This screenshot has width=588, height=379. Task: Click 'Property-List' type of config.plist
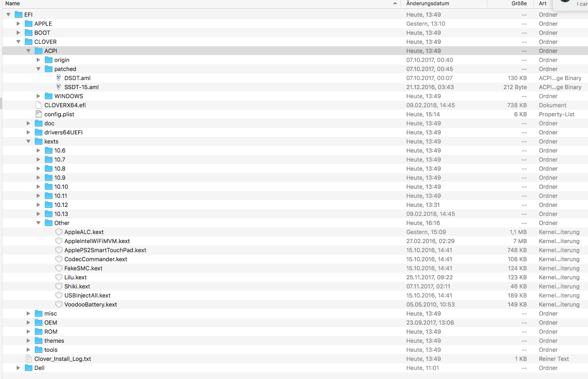556,114
